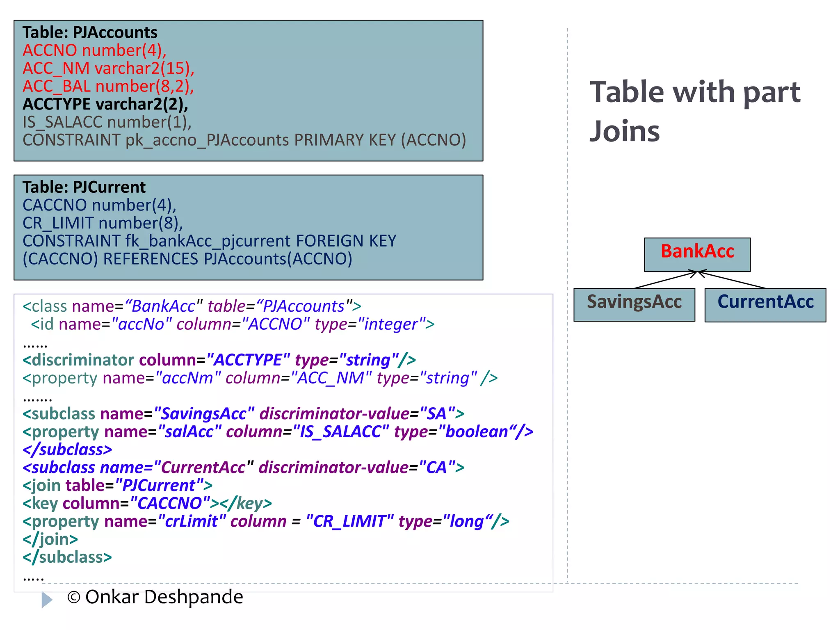Click the CurrentAcc class box
This screenshot has width=840, height=630.
765,304
